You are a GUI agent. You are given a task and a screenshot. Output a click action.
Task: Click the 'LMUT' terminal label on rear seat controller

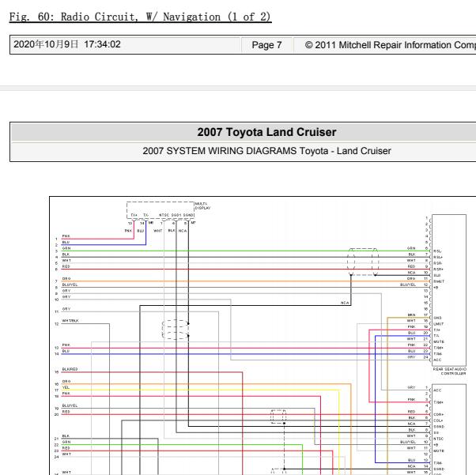coord(438,324)
